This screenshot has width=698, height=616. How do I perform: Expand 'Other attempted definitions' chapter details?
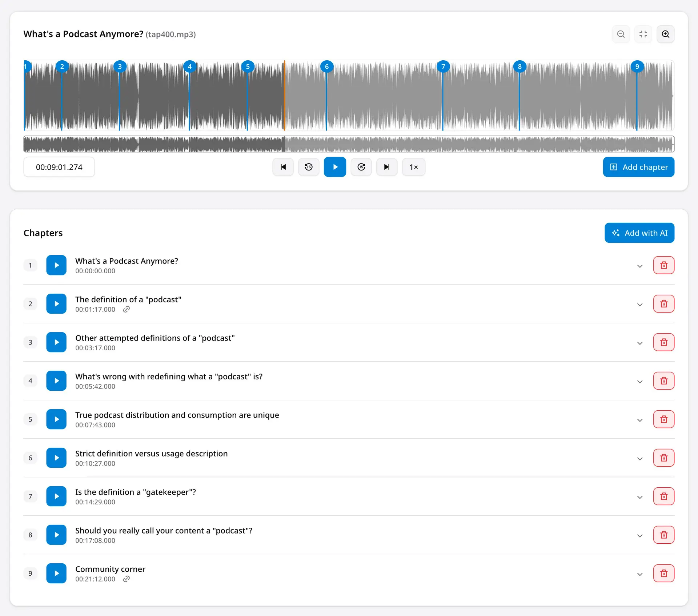(640, 343)
